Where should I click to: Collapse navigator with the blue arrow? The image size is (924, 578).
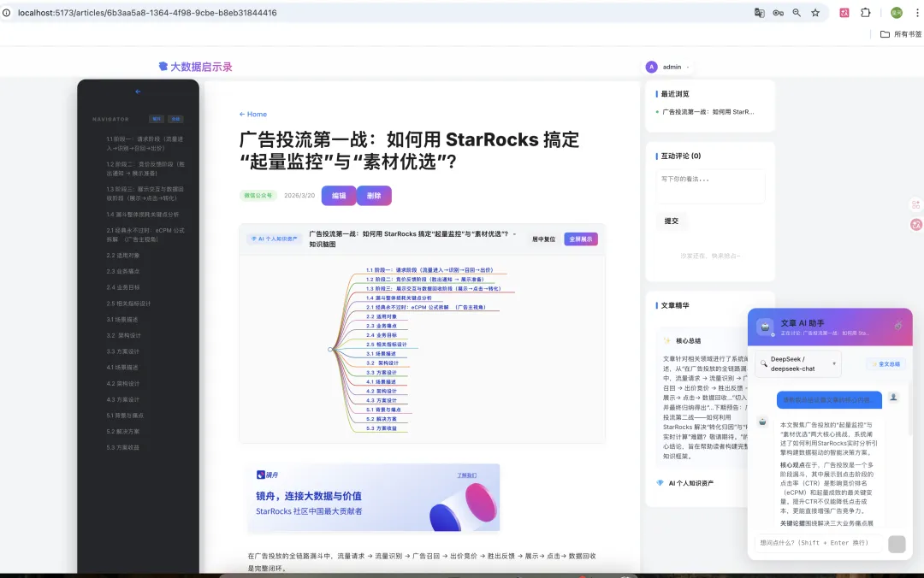click(x=138, y=91)
